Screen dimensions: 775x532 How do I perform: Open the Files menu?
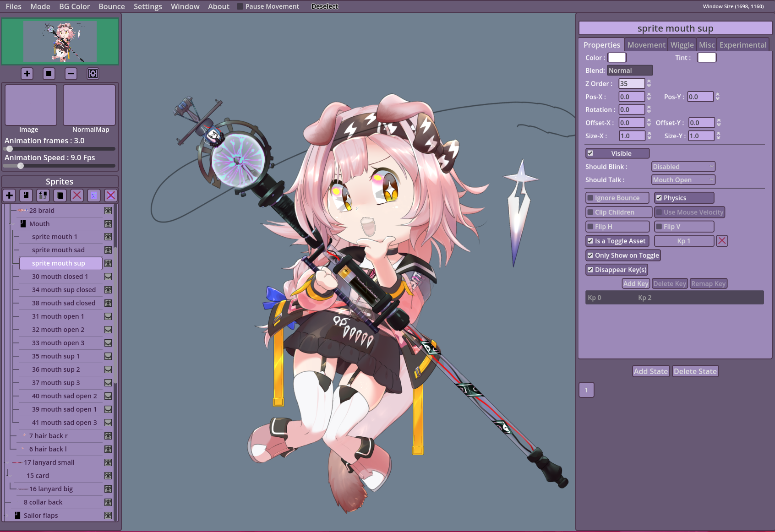pos(14,6)
